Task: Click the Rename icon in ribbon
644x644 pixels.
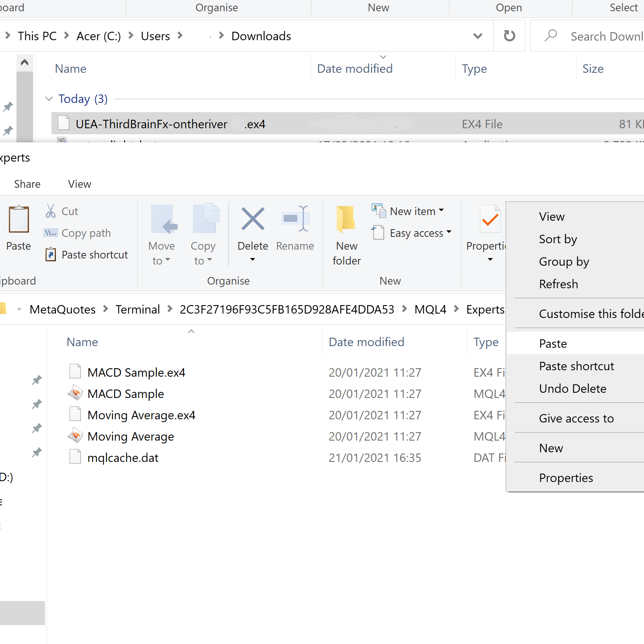Action: pos(295,219)
